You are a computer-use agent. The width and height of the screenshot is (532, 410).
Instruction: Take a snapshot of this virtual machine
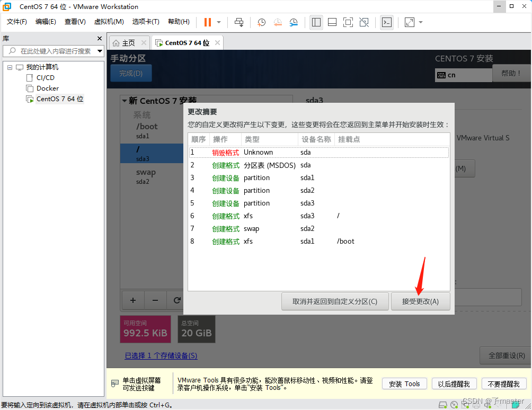point(261,22)
